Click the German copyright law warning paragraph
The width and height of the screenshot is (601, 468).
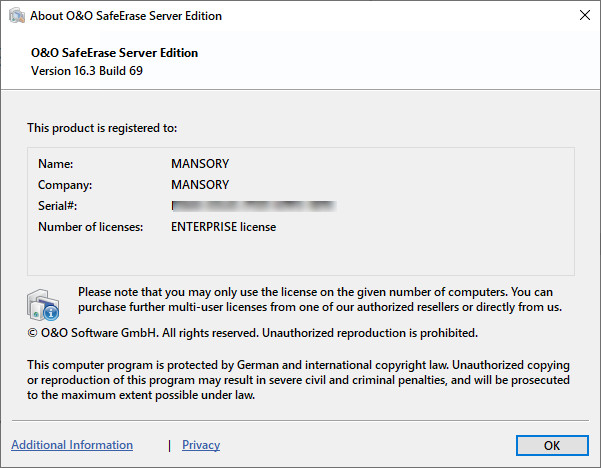(298, 380)
